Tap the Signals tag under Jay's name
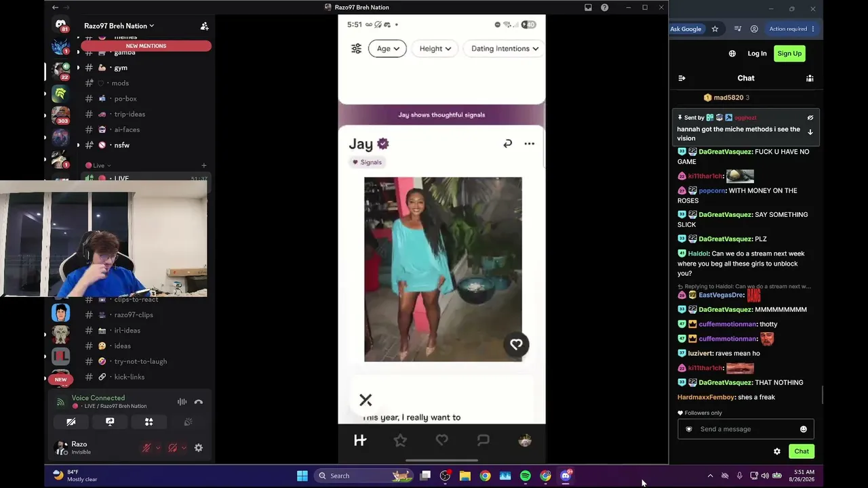 (x=367, y=162)
